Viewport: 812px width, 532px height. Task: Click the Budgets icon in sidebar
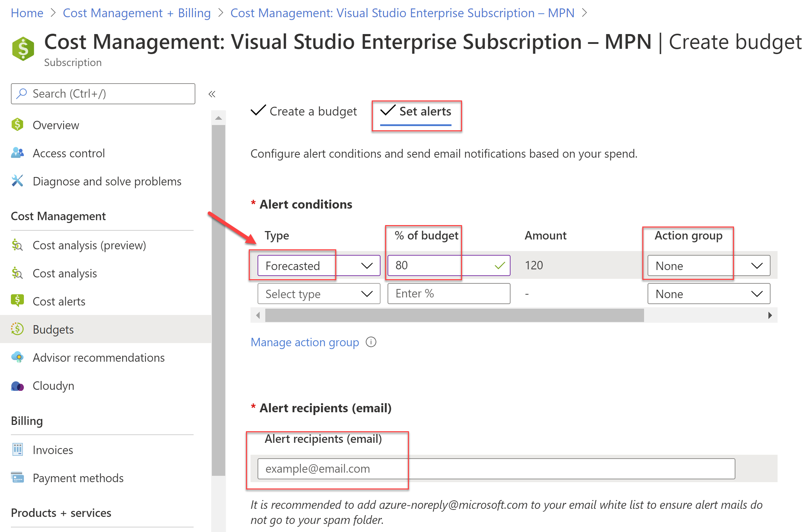coord(17,329)
